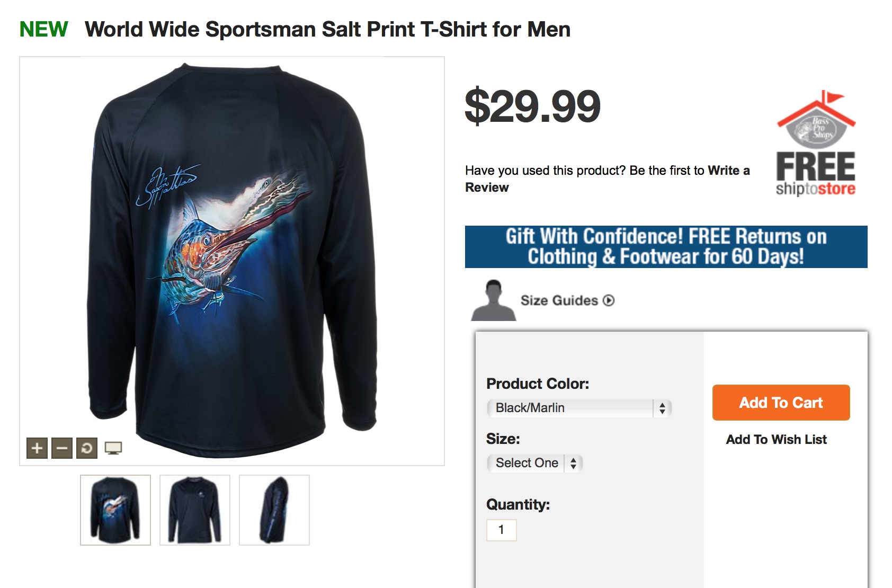The image size is (892, 588).
Task: Show the side sleeve view thumbnail
Action: 274,510
